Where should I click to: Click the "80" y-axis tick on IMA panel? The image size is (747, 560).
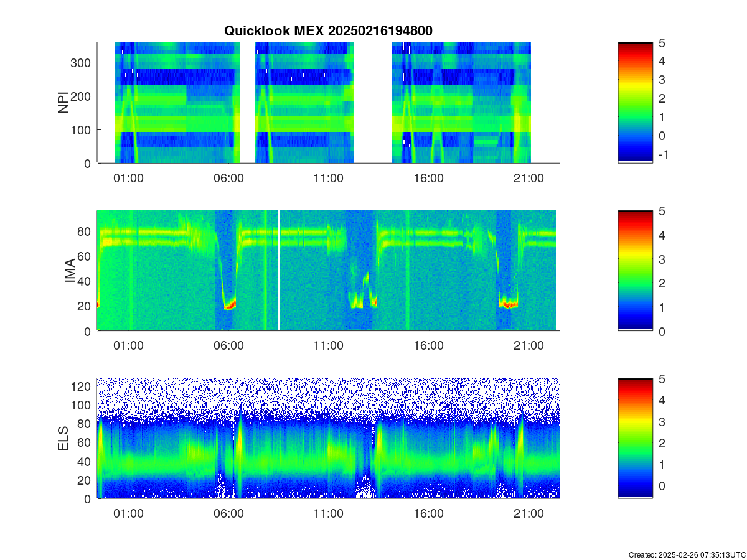click(x=85, y=231)
